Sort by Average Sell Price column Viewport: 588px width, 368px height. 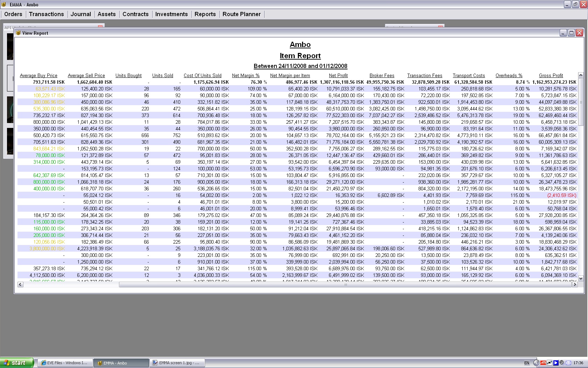pyautogui.click(x=86, y=75)
